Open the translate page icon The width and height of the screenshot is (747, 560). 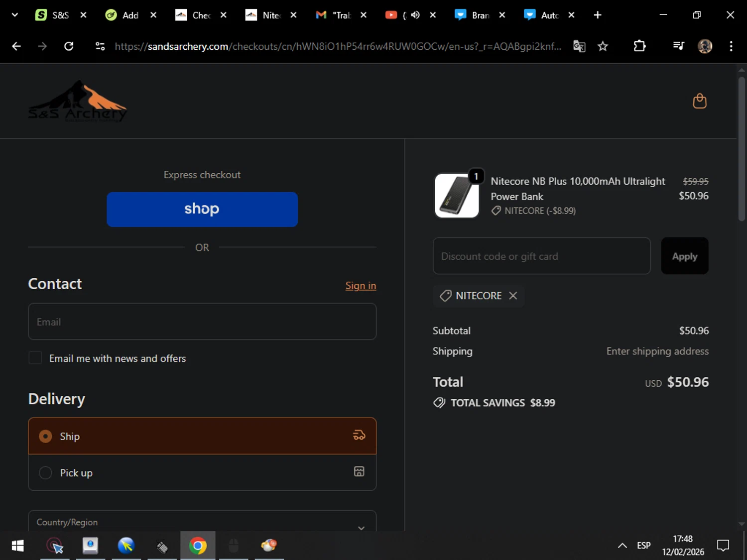[x=579, y=46]
